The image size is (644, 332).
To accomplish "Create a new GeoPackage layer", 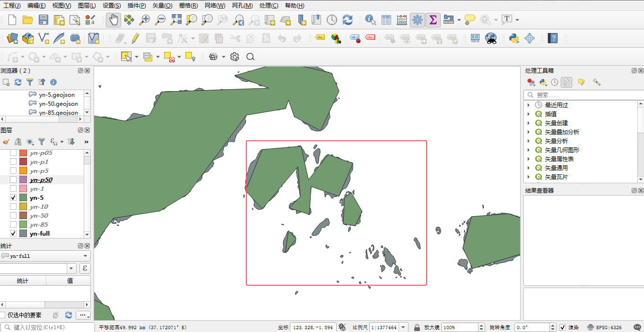I will [x=28, y=38].
